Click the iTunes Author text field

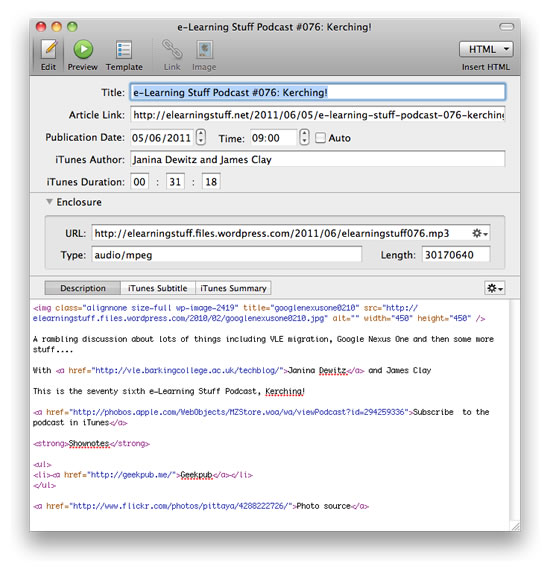(318, 159)
